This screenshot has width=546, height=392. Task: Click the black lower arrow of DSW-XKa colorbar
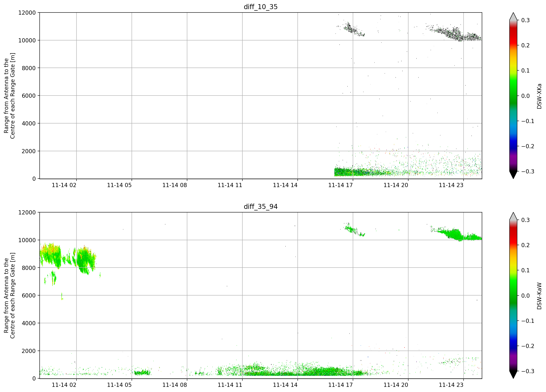click(x=513, y=175)
